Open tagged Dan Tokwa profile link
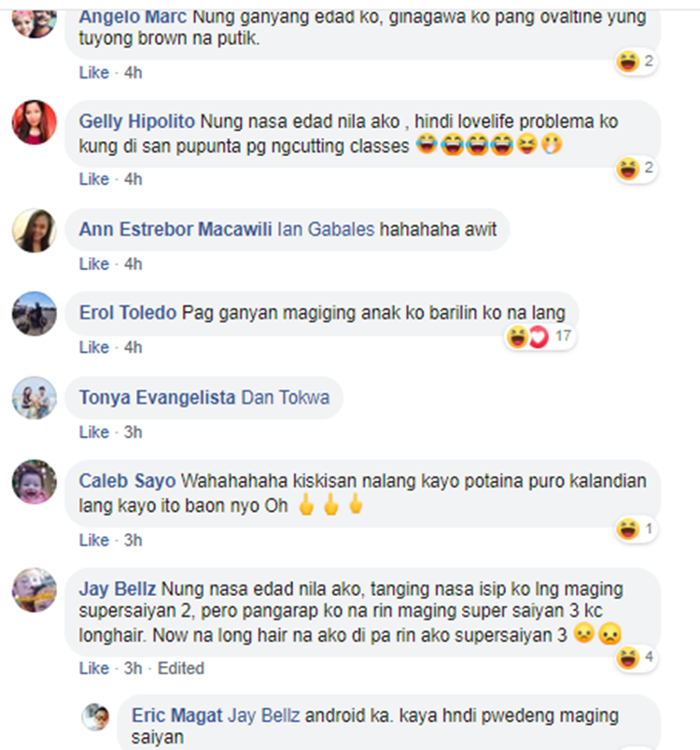The image size is (700, 750). (x=286, y=398)
